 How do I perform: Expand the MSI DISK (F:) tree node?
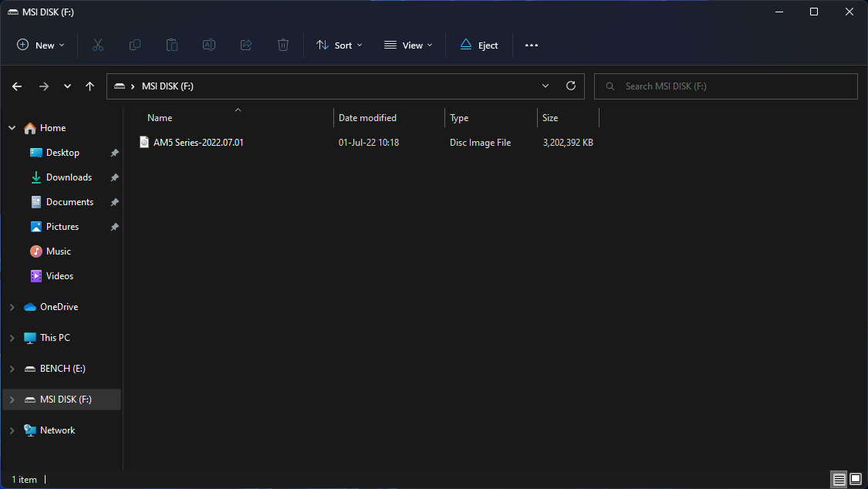pyautogui.click(x=12, y=400)
